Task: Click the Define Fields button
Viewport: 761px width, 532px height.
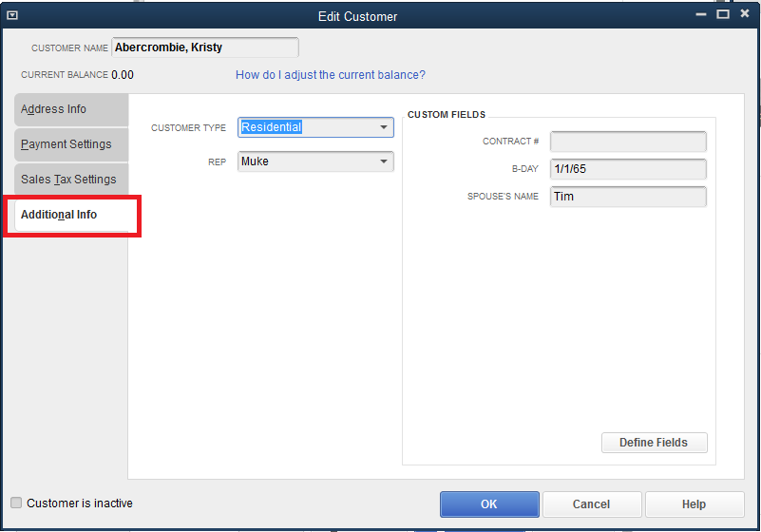Action: 654,443
